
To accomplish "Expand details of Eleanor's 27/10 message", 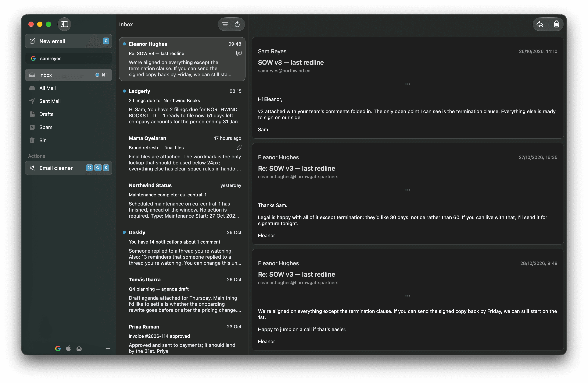I will tap(408, 190).
